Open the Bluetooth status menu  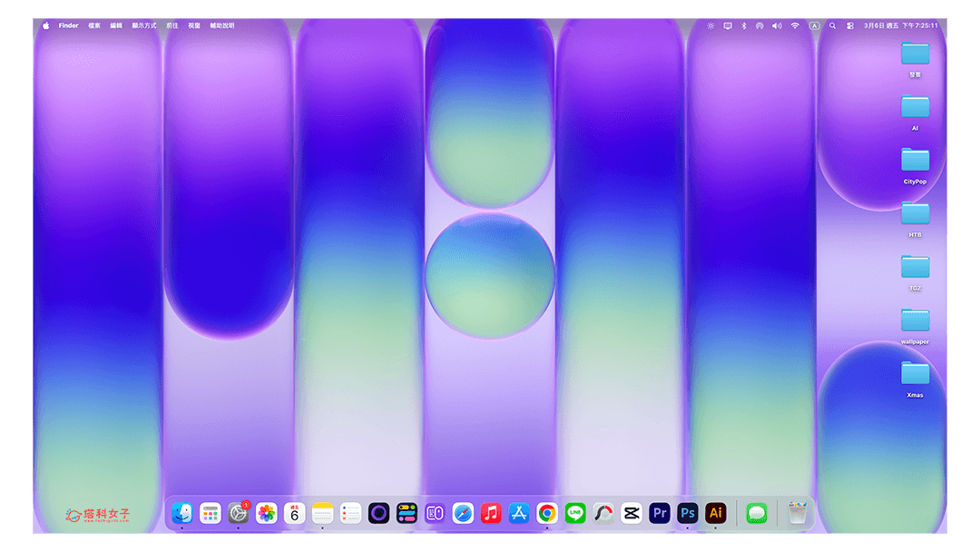tap(743, 25)
